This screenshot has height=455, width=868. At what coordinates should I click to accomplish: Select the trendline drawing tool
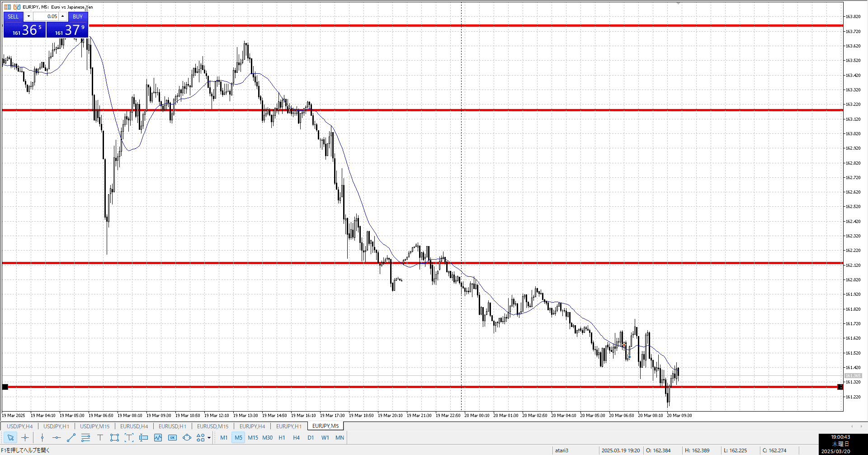click(71, 437)
